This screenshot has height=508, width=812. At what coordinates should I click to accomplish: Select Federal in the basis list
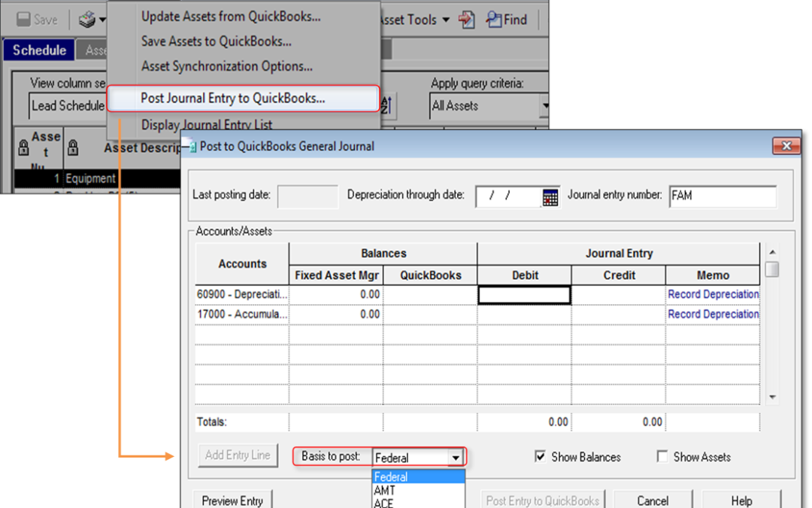[x=419, y=477]
